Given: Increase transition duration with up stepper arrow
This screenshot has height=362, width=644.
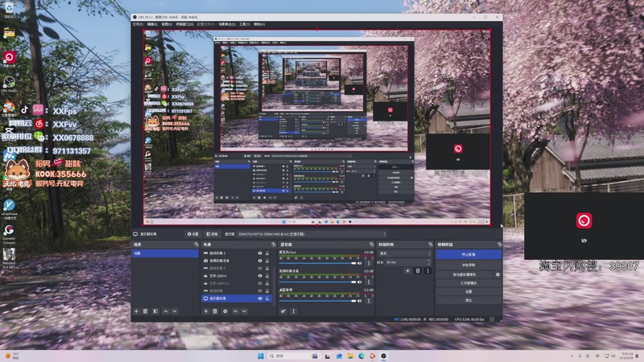Looking at the screenshot, I should click(429, 261).
